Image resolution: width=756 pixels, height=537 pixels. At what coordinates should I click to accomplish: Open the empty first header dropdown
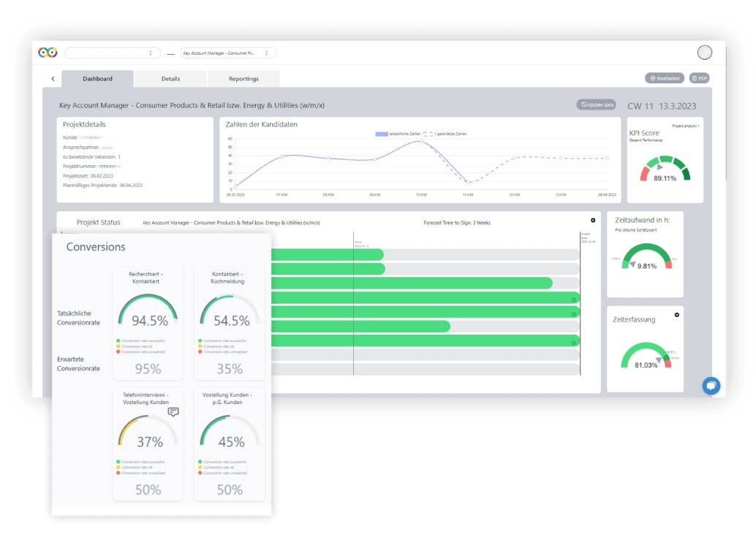coord(113,53)
